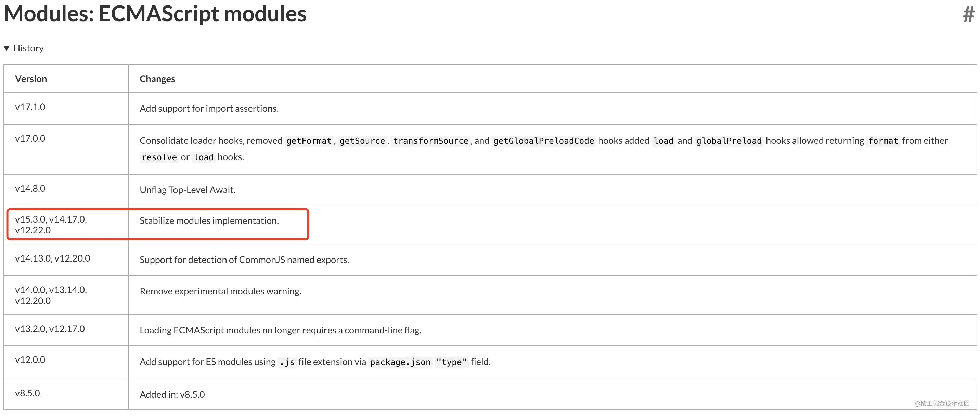Click the getGlobalPreloadCode code snippet
The height and width of the screenshot is (417, 980).
[x=543, y=141]
